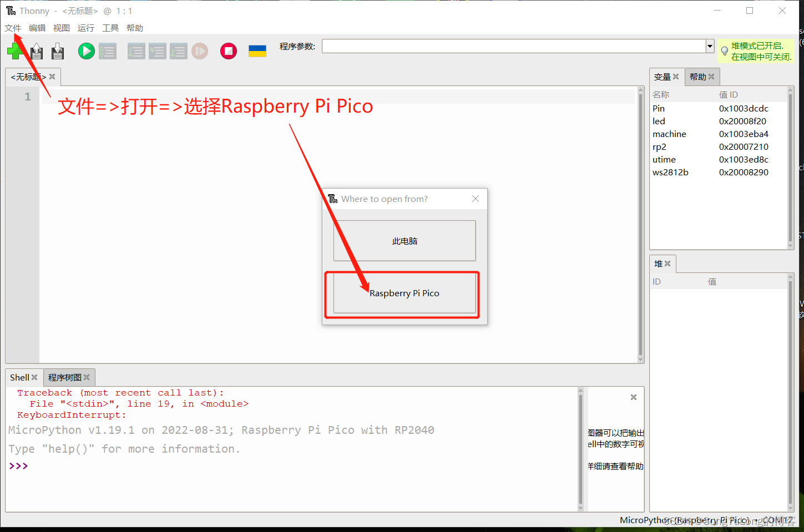Close the 变量 variables panel tab

click(676, 77)
